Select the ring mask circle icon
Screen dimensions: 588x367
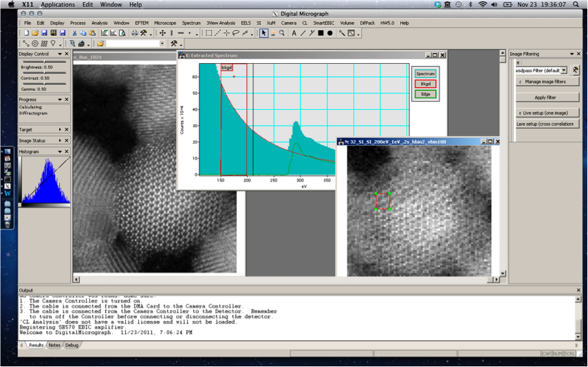pos(35,44)
